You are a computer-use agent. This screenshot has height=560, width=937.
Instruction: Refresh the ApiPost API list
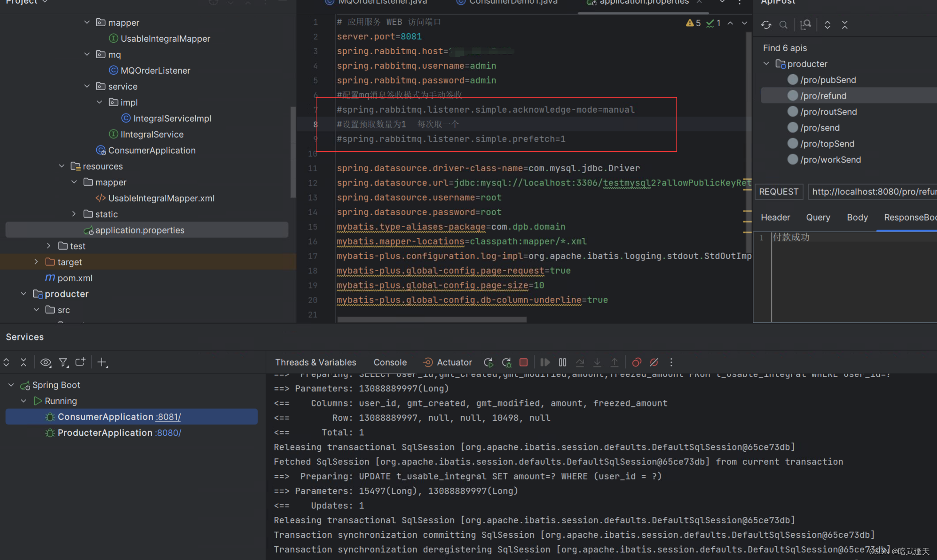coord(766,25)
